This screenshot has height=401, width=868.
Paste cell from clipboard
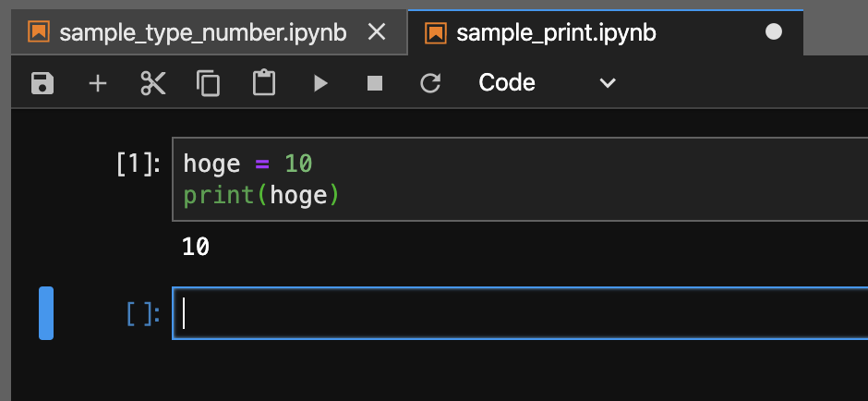point(264,84)
